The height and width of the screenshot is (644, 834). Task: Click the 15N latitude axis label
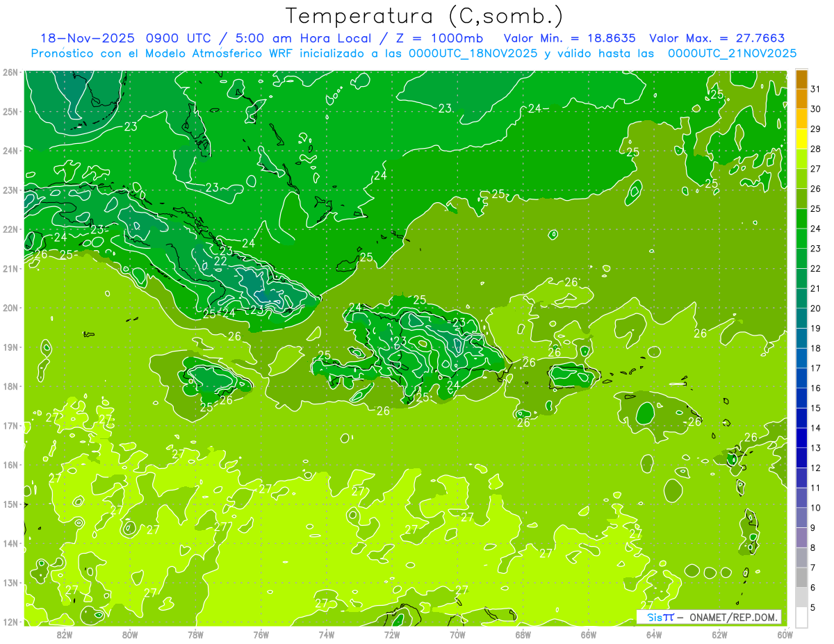10,504
